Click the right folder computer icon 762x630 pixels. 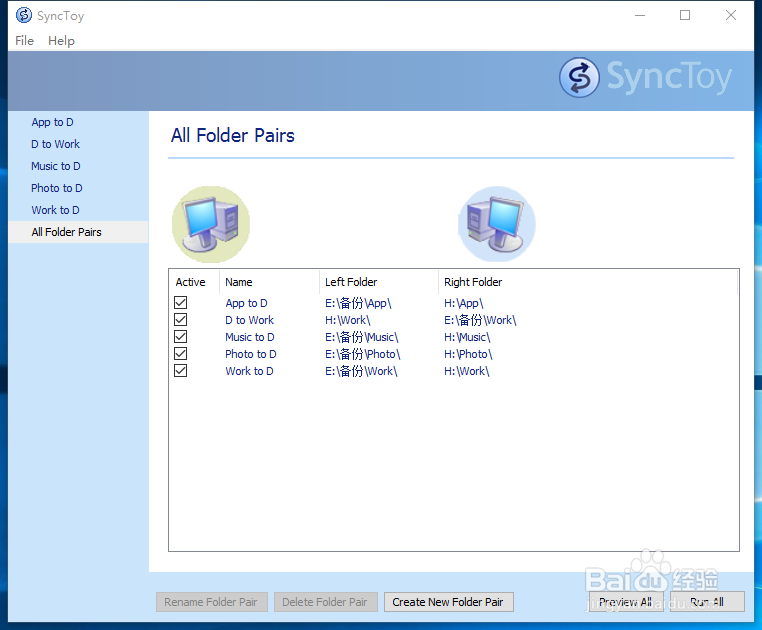[x=497, y=224]
